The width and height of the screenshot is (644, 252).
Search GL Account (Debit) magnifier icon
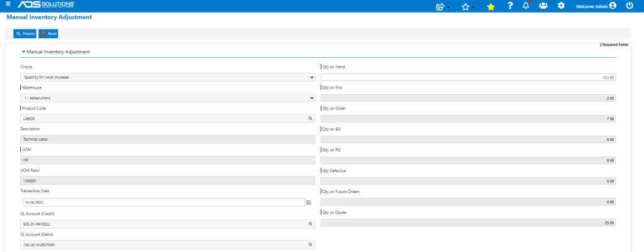pyautogui.click(x=311, y=244)
